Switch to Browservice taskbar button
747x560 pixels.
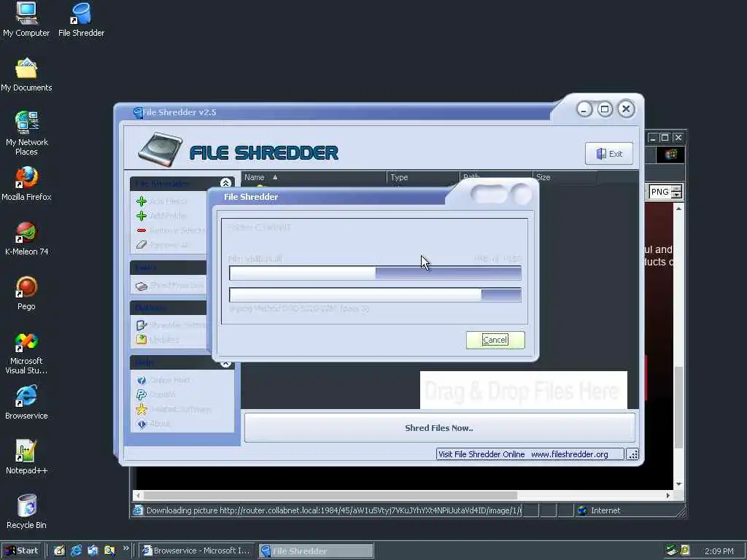click(x=197, y=551)
